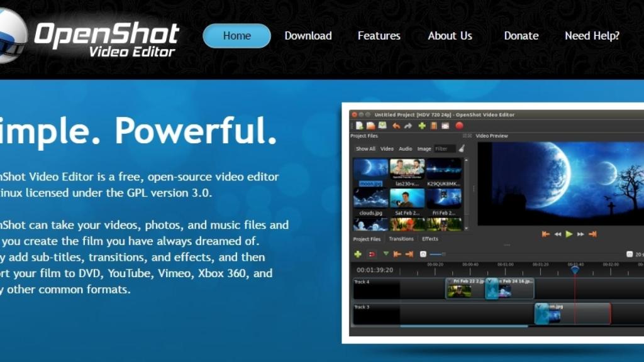This screenshot has height=362, width=644.
Task: Import files using the green plus toolbar icon
Action: point(423,126)
